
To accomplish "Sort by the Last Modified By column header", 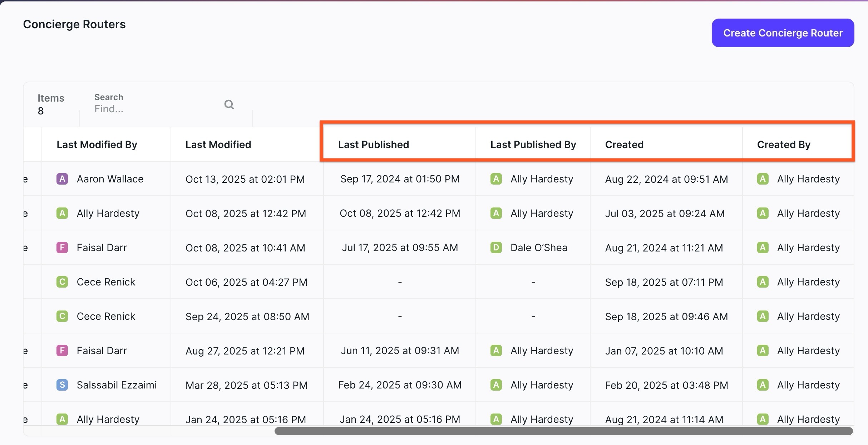I will (x=97, y=145).
